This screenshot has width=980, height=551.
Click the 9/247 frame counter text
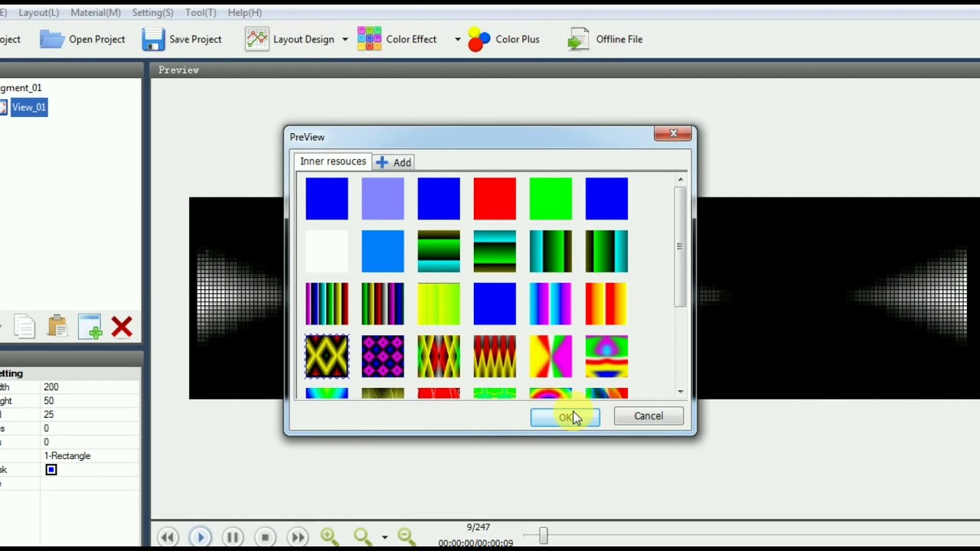[x=479, y=527]
